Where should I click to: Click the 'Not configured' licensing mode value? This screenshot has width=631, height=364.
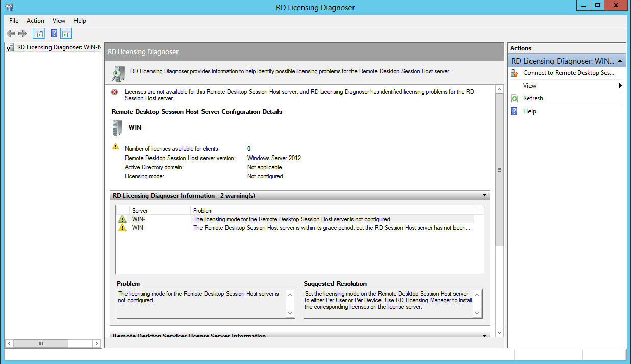265,176
